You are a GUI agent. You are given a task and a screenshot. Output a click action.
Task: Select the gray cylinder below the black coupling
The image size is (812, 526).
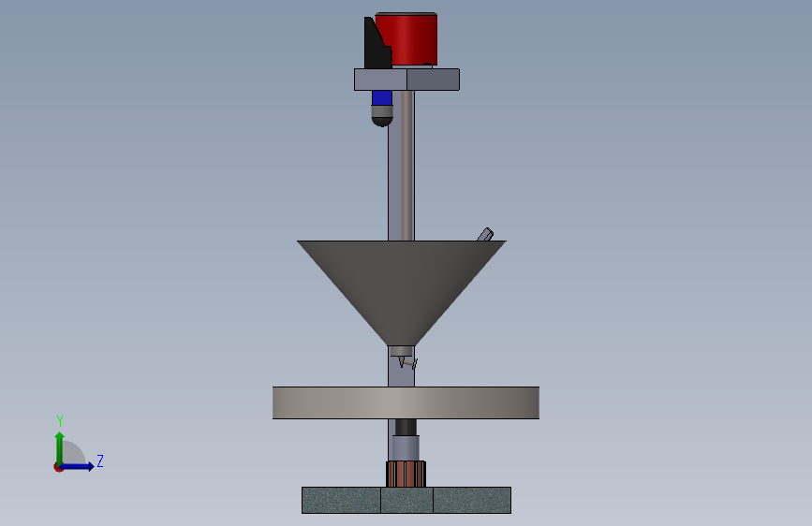[x=406, y=448]
